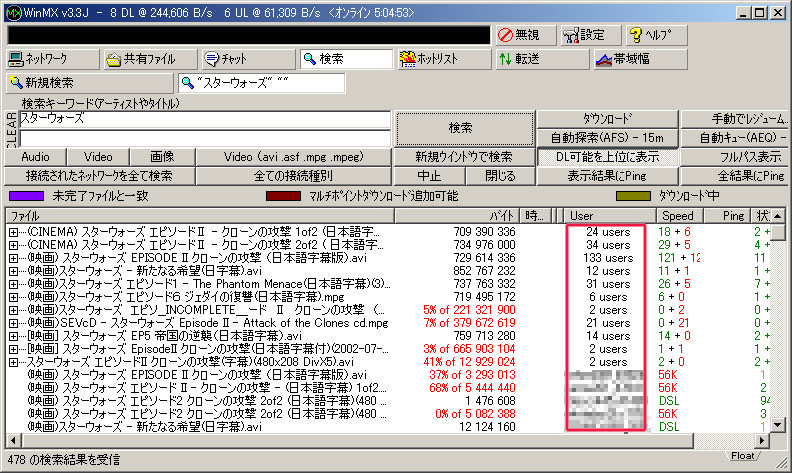
Task: Open the Video (avi .asf .mpg .mpeg) dropdown
Action: point(293,157)
